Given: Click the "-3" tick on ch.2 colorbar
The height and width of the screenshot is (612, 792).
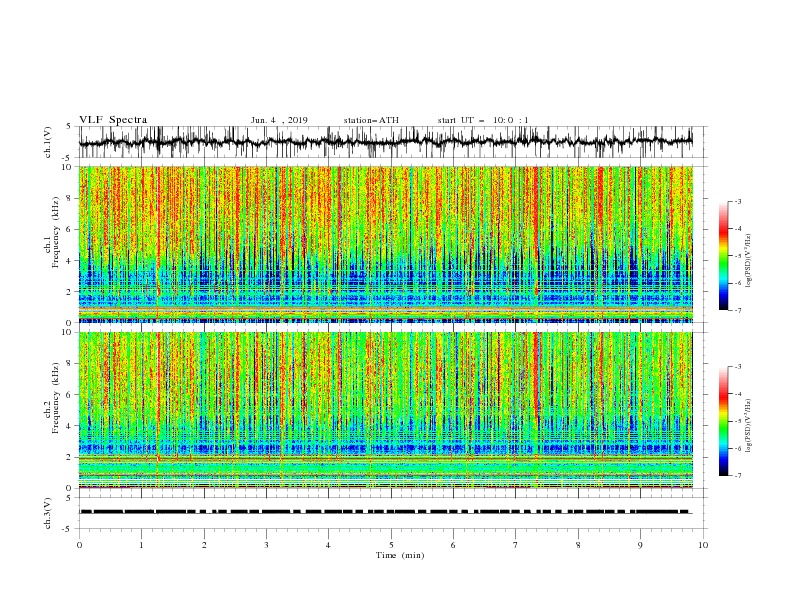Looking at the screenshot, I should [x=737, y=367].
